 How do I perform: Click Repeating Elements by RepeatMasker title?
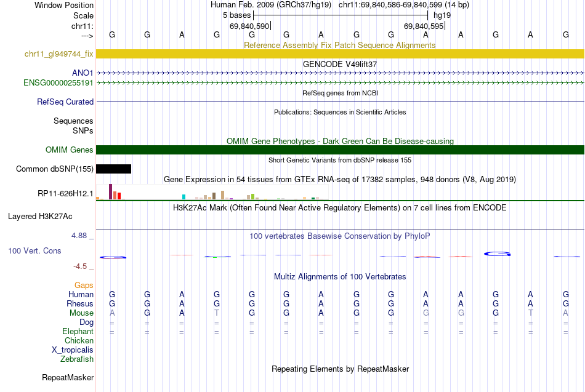pyautogui.click(x=341, y=369)
